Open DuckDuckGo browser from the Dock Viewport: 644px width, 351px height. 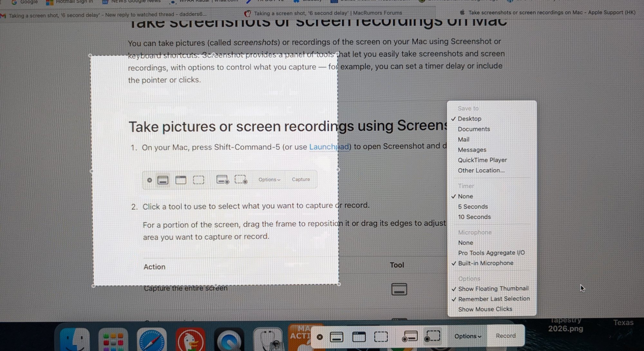coord(190,340)
